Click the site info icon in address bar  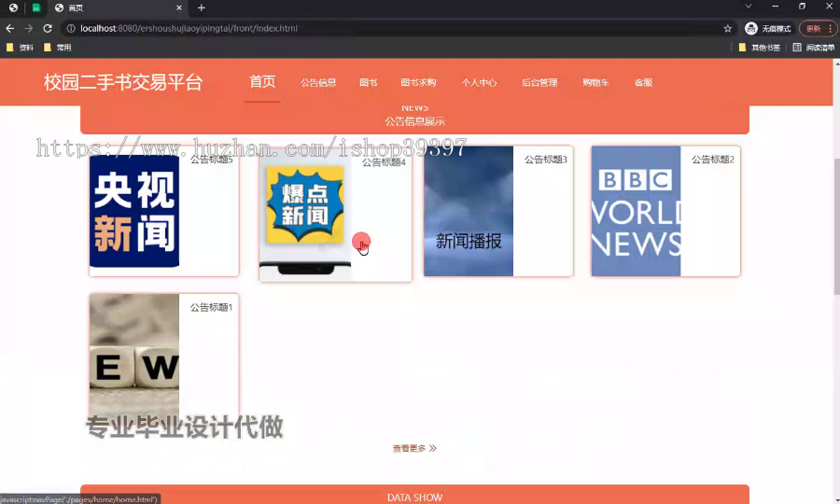pos(71,28)
